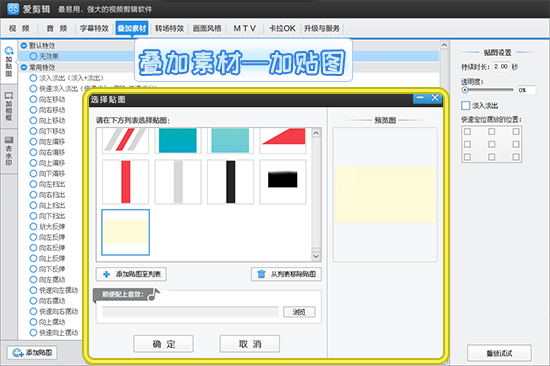Close the 选择贴图 dialog

tap(435, 98)
